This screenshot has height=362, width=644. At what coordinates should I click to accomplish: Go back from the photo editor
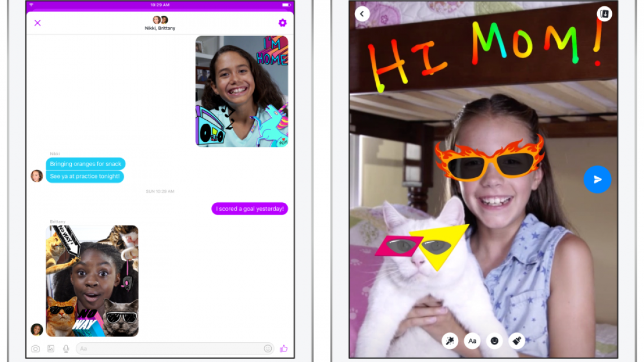[x=362, y=14]
